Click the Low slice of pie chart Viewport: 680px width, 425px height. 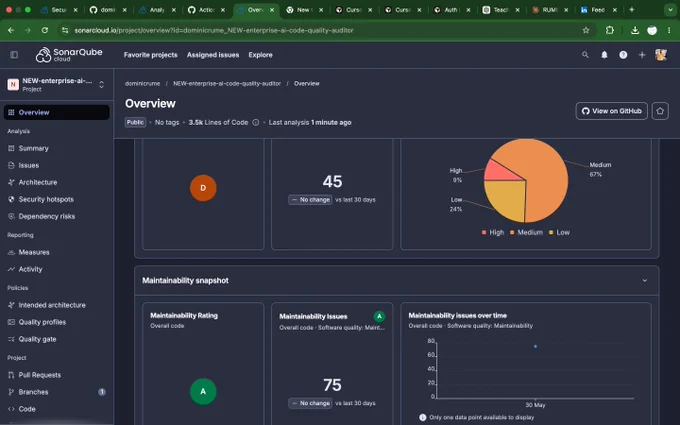507,199
